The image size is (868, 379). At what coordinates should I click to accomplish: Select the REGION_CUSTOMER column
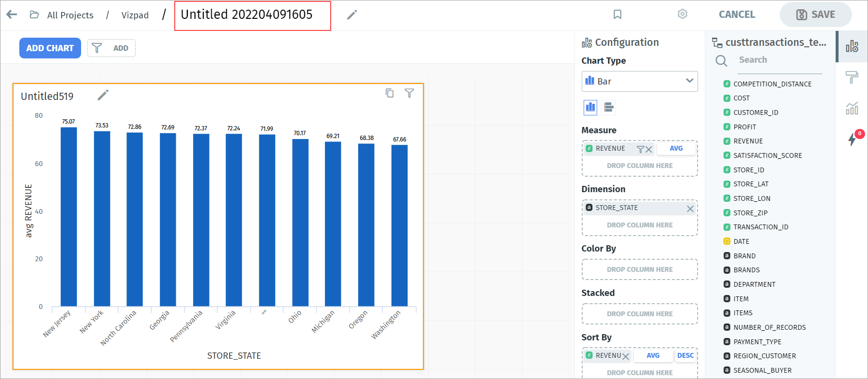[765, 356]
